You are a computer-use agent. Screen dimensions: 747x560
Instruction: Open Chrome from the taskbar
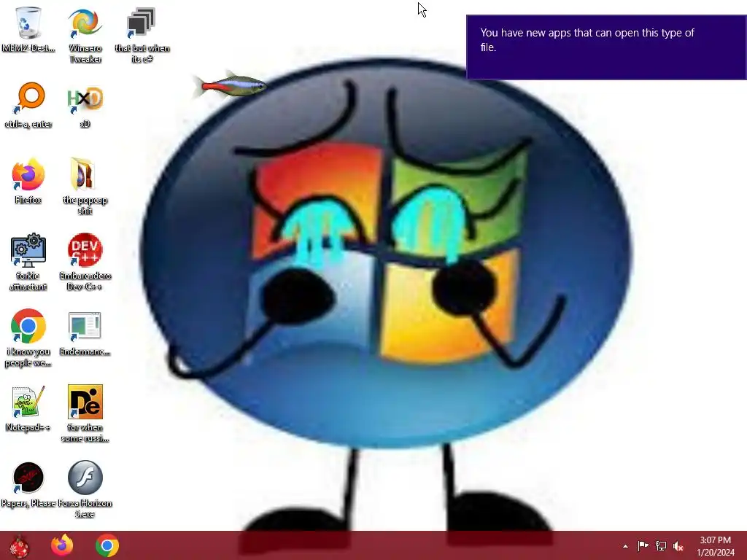click(x=107, y=545)
